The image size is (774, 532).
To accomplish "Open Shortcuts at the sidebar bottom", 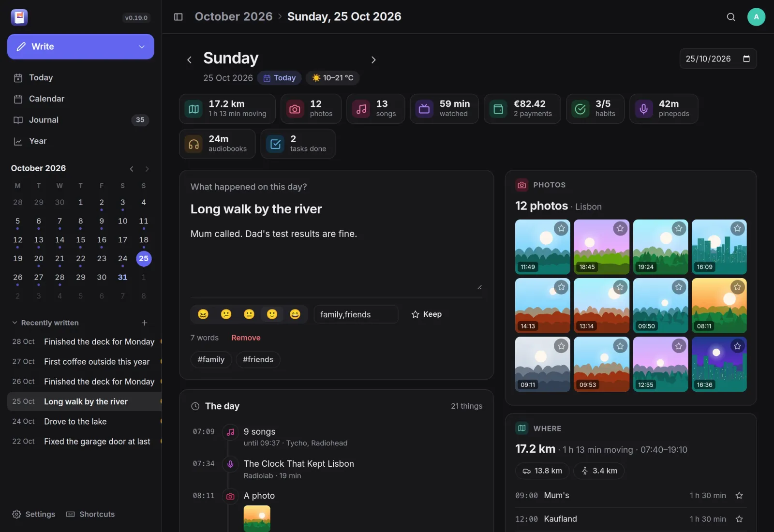I will (90, 514).
